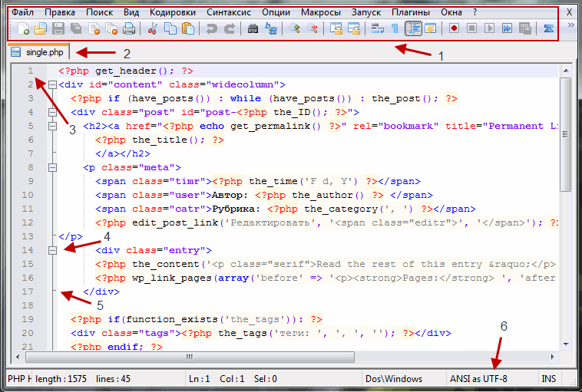
Task: Collapse the fold marker on line 4
Action: click(53, 112)
